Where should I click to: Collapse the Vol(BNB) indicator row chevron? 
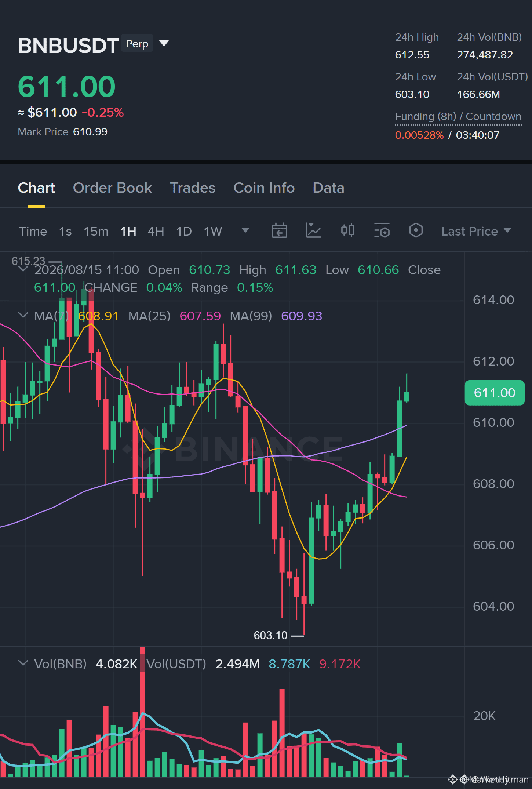23,663
